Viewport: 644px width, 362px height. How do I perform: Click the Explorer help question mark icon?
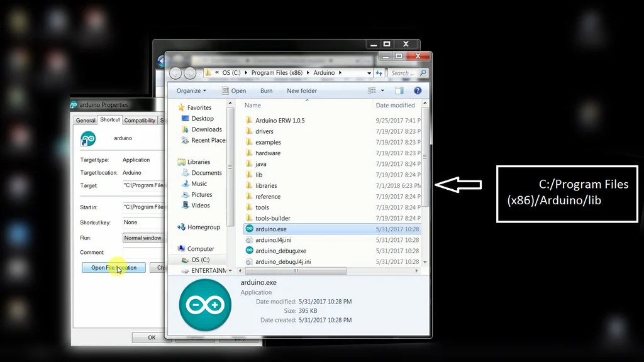418,90
